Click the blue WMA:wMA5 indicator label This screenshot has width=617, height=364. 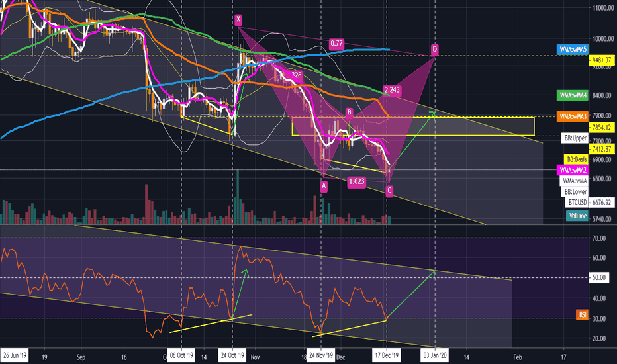pyautogui.click(x=573, y=50)
